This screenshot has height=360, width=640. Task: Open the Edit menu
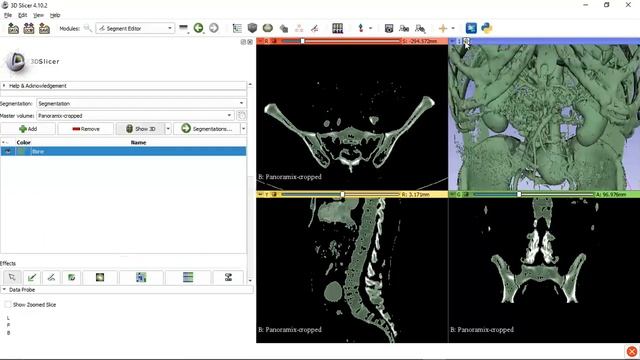pos(22,15)
